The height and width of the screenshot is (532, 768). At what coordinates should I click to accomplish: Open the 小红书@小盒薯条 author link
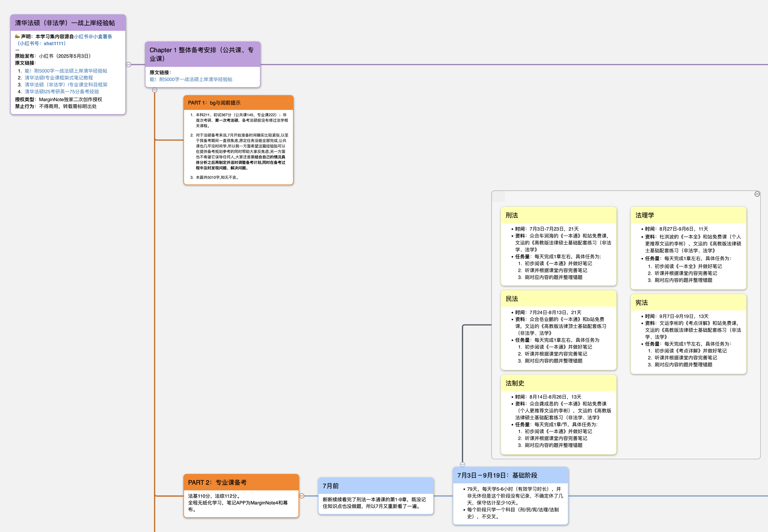(93, 36)
